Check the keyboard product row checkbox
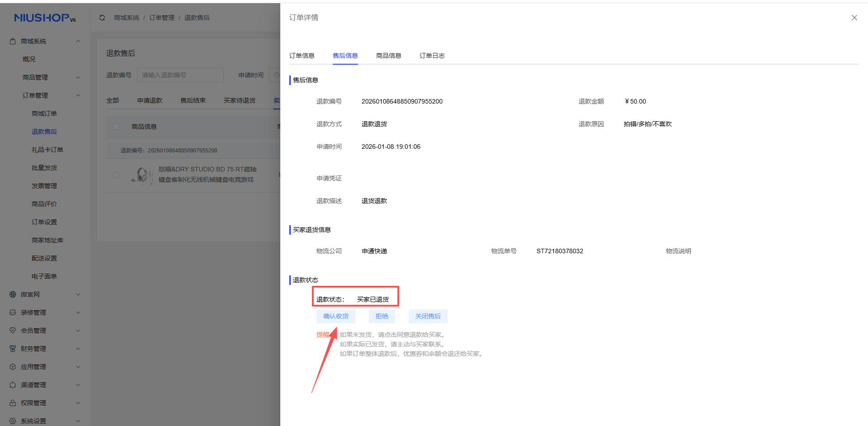Screen dimensions: 868x426 coord(116,175)
